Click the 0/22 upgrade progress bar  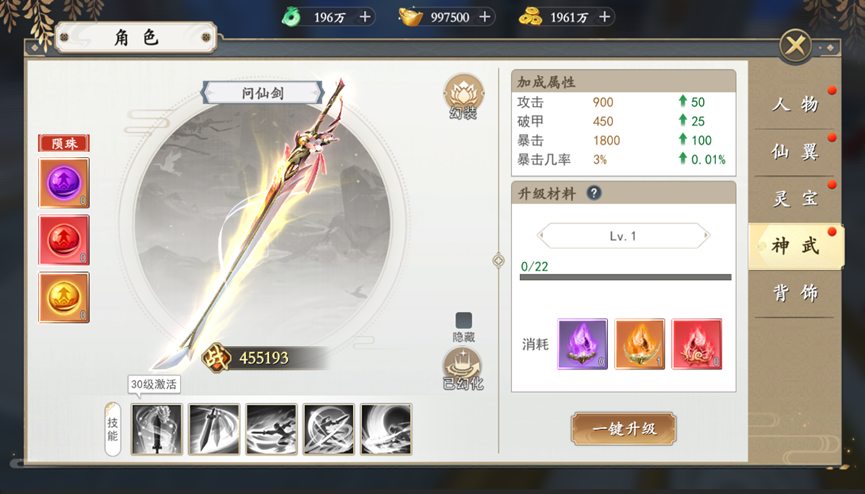pos(626,277)
